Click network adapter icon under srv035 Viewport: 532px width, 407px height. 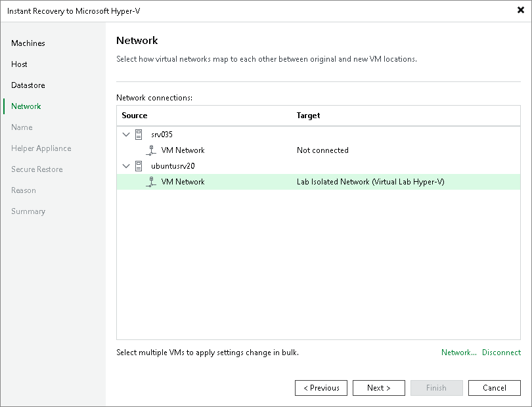pos(151,150)
